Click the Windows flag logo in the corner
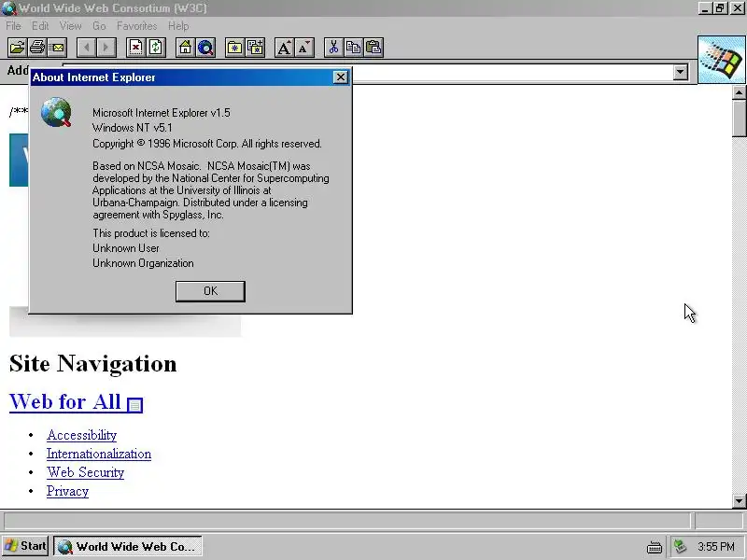 (721, 60)
